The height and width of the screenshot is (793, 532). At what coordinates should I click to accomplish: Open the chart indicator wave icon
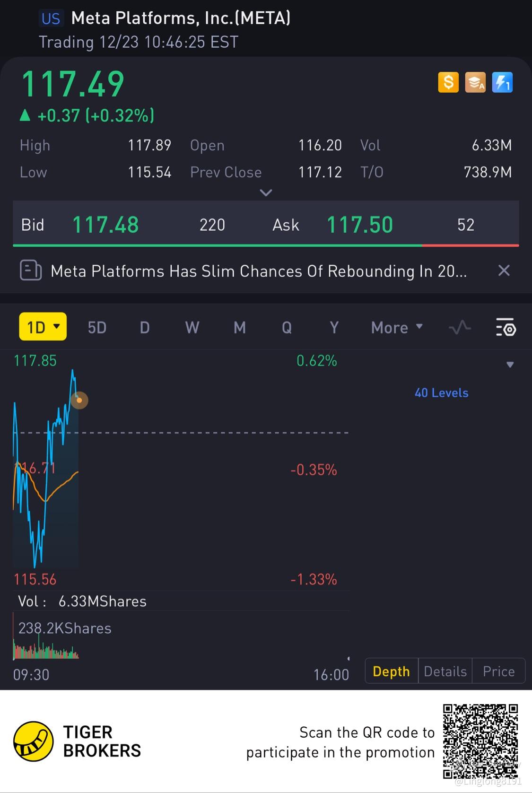[x=460, y=327]
